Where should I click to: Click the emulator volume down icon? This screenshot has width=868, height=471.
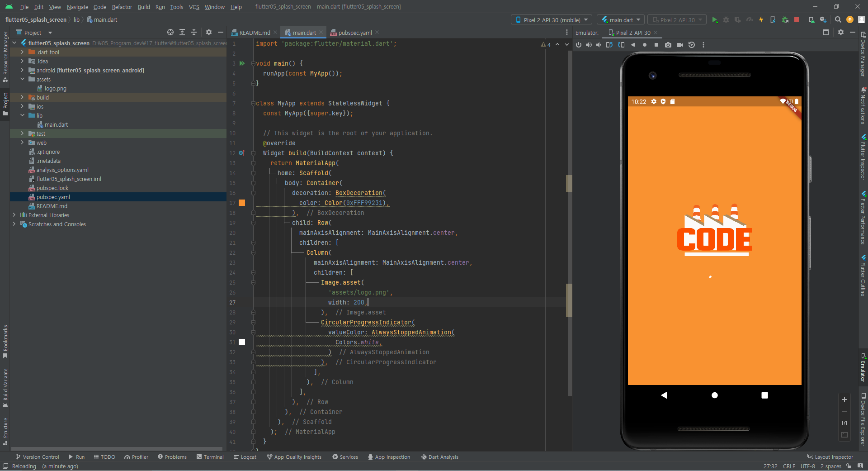599,45
